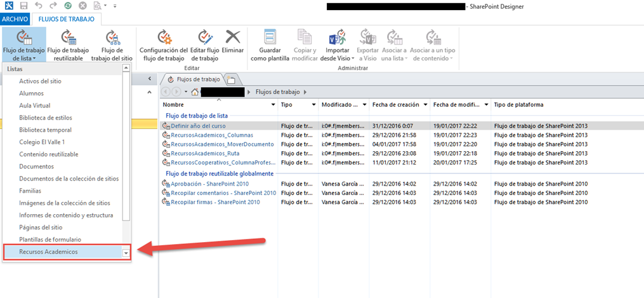Click Editar flujo de trabajo icon
Viewport: 644px width, 298px height.
204,37
